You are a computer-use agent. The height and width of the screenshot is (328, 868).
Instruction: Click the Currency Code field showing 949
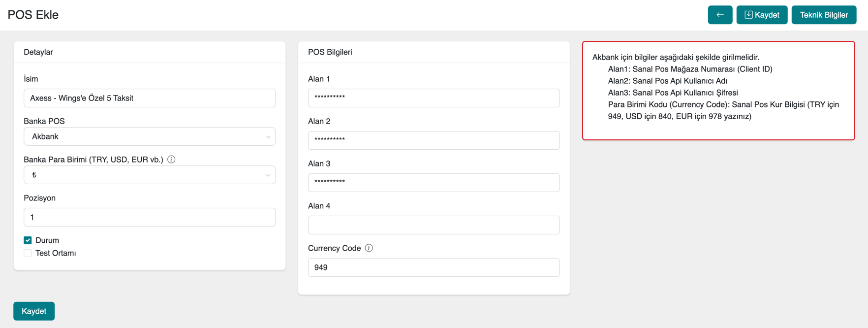pyautogui.click(x=434, y=267)
